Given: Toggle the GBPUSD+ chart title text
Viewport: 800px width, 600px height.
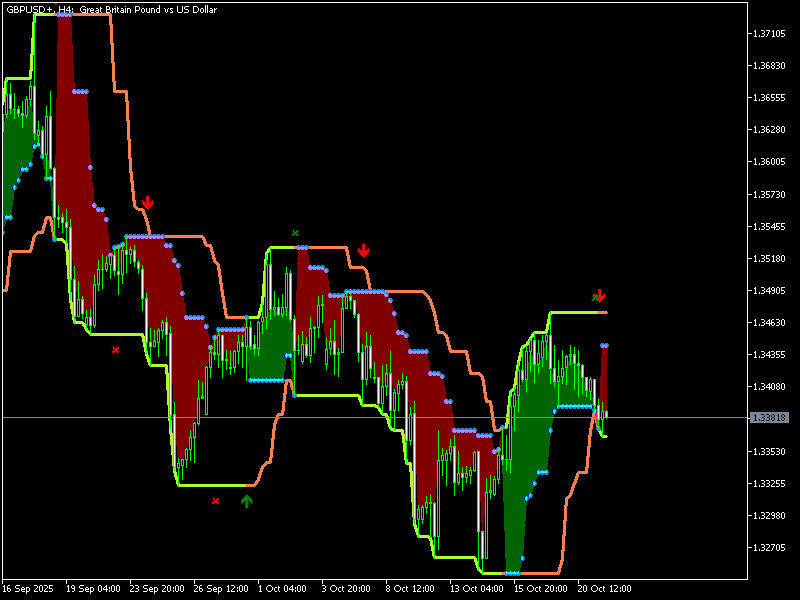Looking at the screenshot, I should [32, 10].
